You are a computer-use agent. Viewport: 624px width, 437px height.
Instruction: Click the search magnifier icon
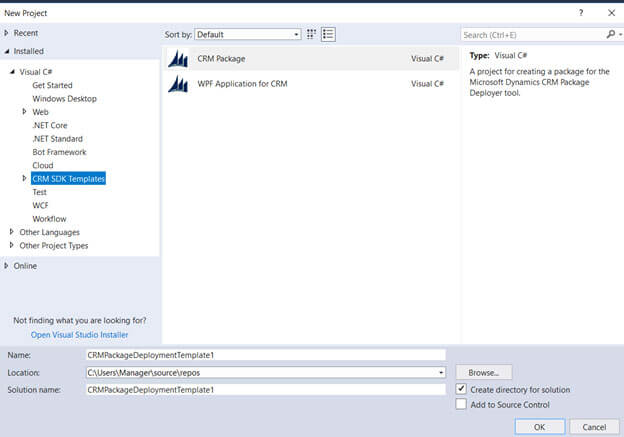click(610, 35)
